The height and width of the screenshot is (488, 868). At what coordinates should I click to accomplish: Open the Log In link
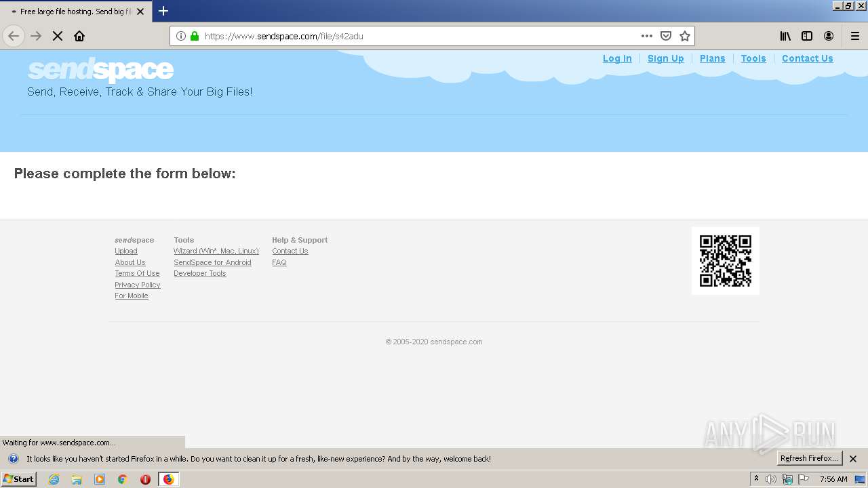coord(617,58)
